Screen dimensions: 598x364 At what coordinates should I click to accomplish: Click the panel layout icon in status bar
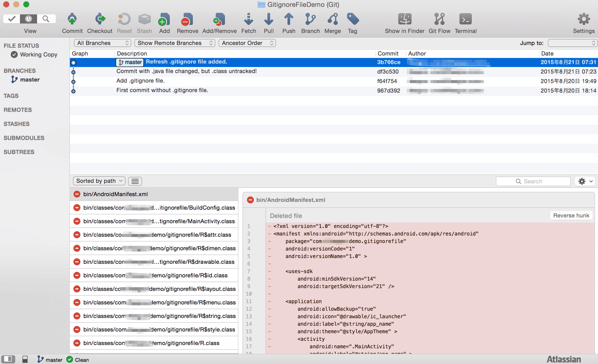pos(25,359)
